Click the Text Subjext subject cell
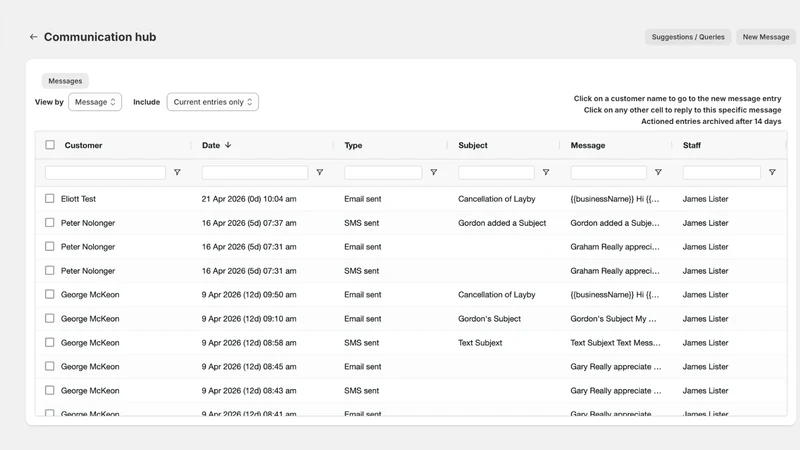Image resolution: width=800 pixels, height=450 pixels. click(480, 343)
